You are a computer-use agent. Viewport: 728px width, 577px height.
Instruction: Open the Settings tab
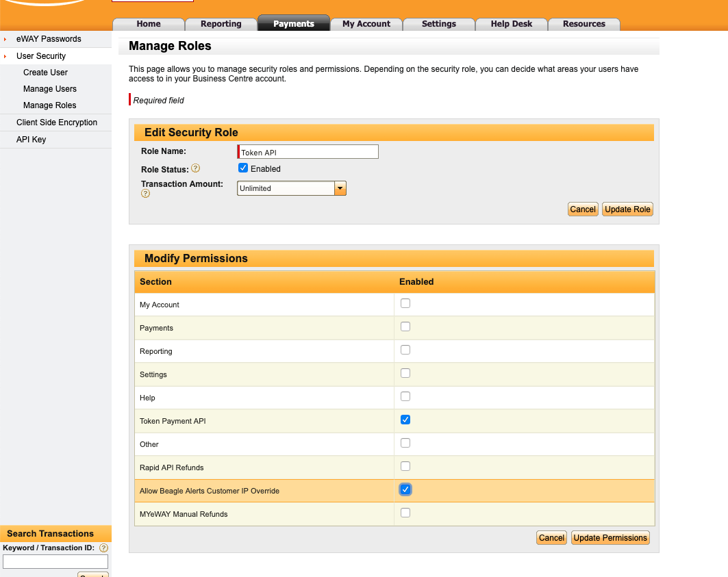pyautogui.click(x=439, y=24)
